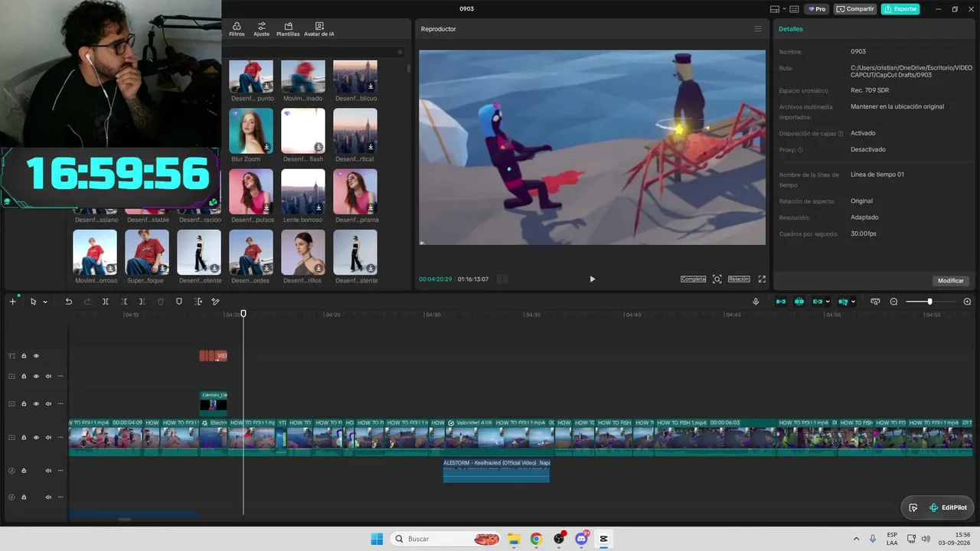Switch to the Ajuste tab
The height and width of the screenshot is (551, 980).
pyautogui.click(x=262, y=29)
